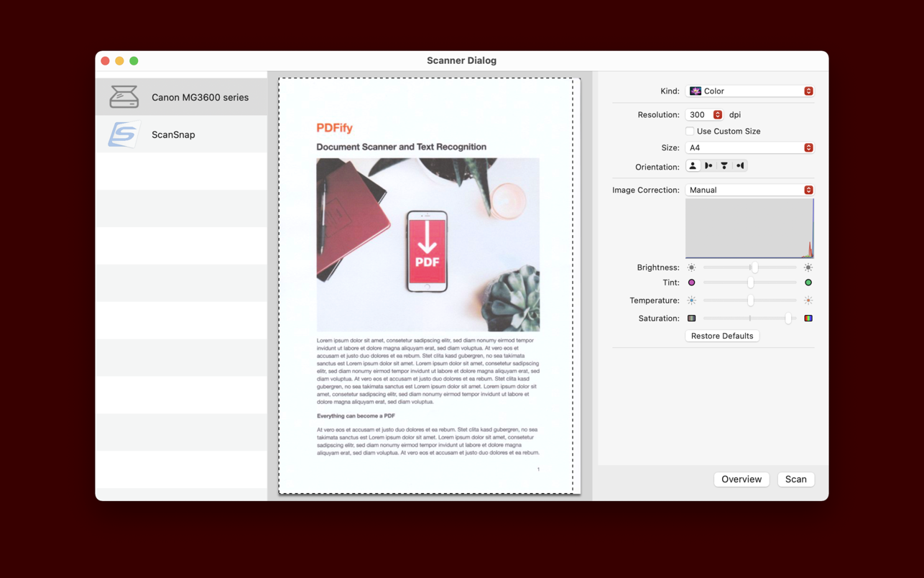Select upside-down orientation option
Screen dimensions: 924x578
(x=724, y=166)
